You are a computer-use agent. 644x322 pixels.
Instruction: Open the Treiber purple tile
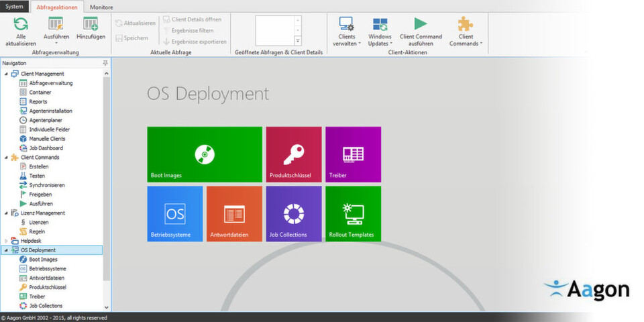(354, 154)
